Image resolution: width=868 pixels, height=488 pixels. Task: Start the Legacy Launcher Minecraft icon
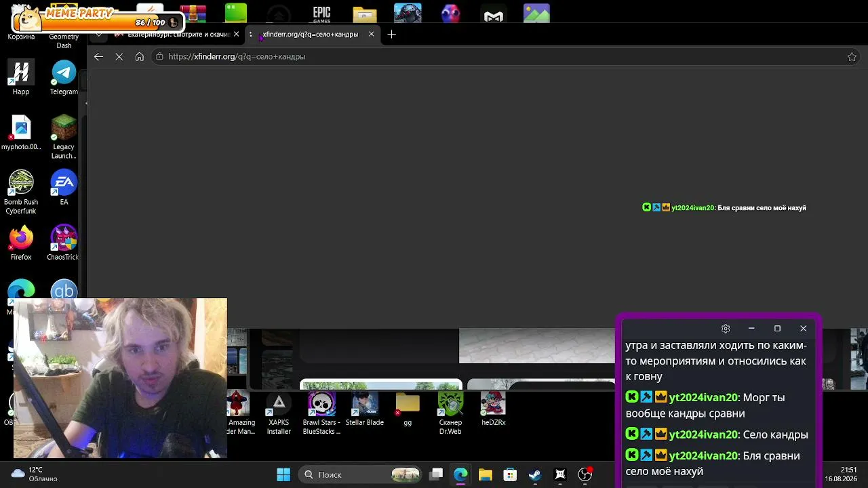click(64, 136)
